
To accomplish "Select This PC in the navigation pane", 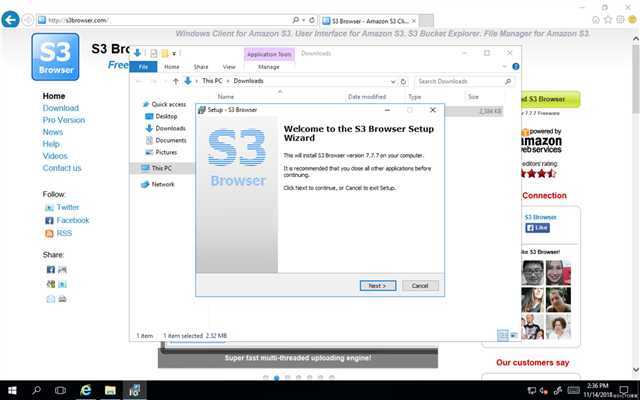I will coord(162,168).
